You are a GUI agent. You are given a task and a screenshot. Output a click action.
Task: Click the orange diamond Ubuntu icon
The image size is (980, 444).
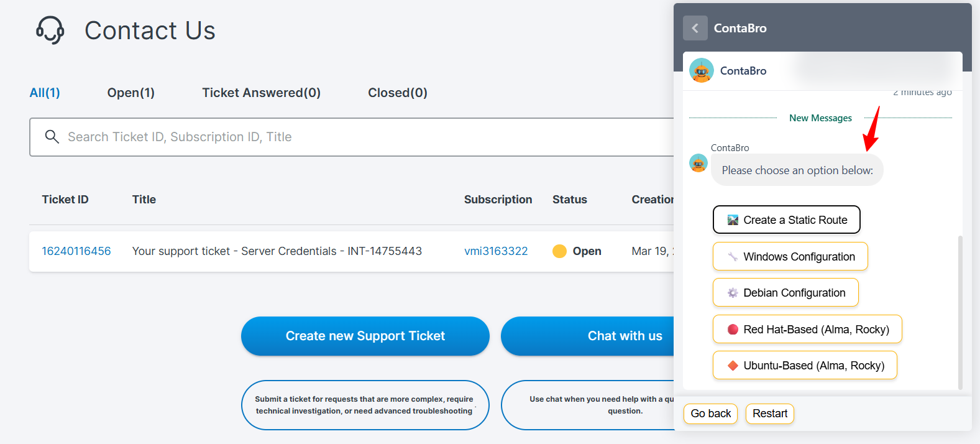pyautogui.click(x=733, y=366)
